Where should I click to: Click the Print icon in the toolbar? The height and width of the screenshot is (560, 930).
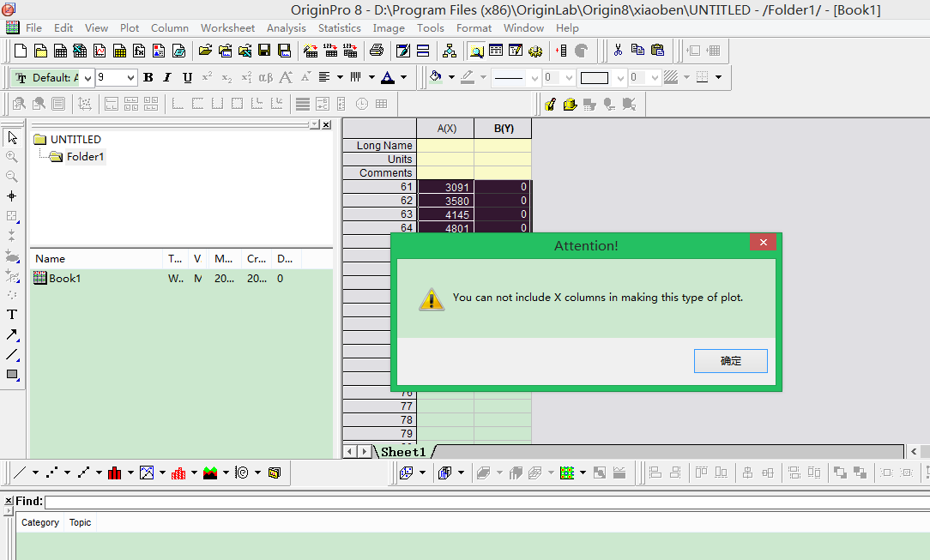376,51
